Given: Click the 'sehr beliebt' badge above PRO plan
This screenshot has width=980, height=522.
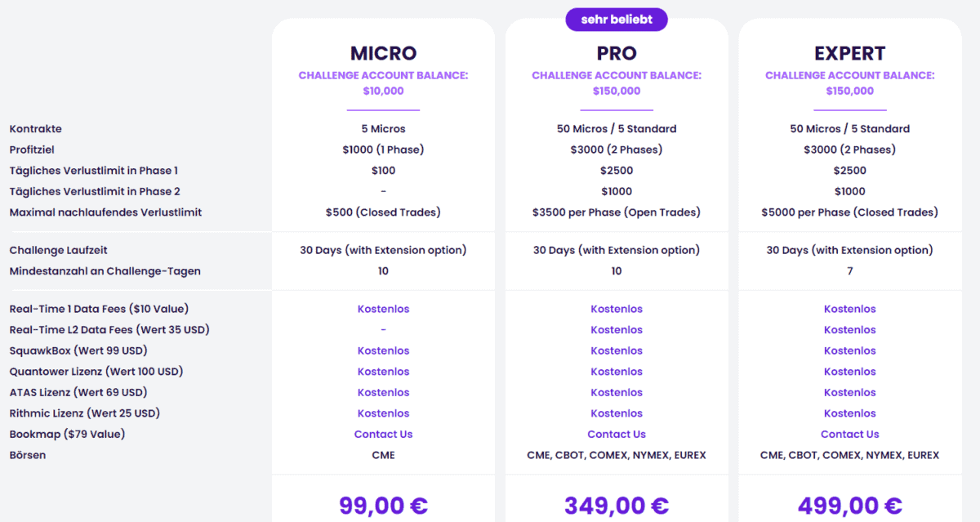Looking at the screenshot, I should click(616, 19).
